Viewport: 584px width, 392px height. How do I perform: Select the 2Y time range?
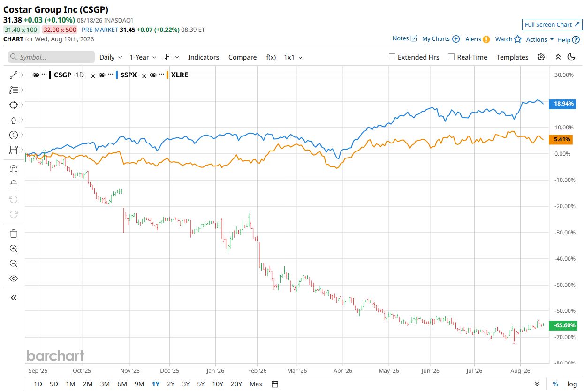171,384
